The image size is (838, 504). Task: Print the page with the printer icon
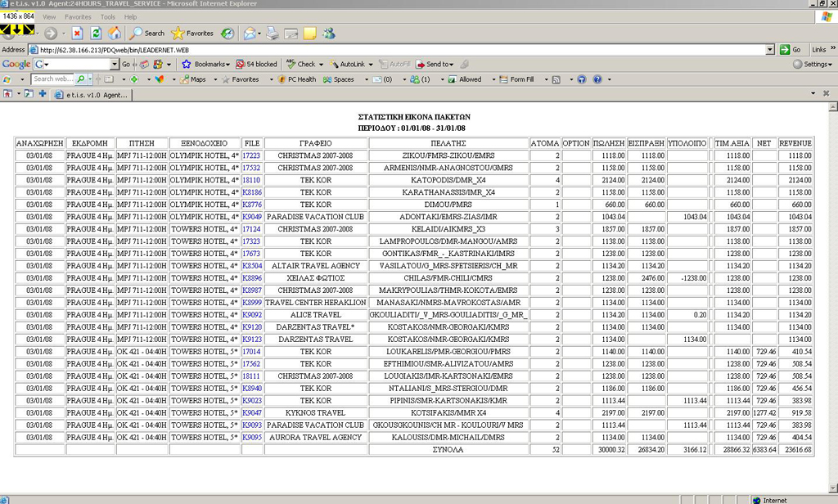click(273, 34)
